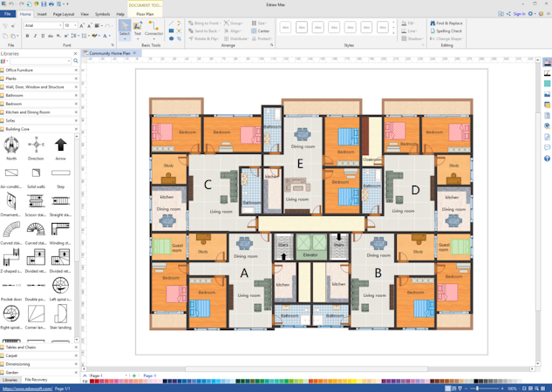Adjust the zoom slider in status bar
The width and height of the screenshot is (552, 392).
477,389
